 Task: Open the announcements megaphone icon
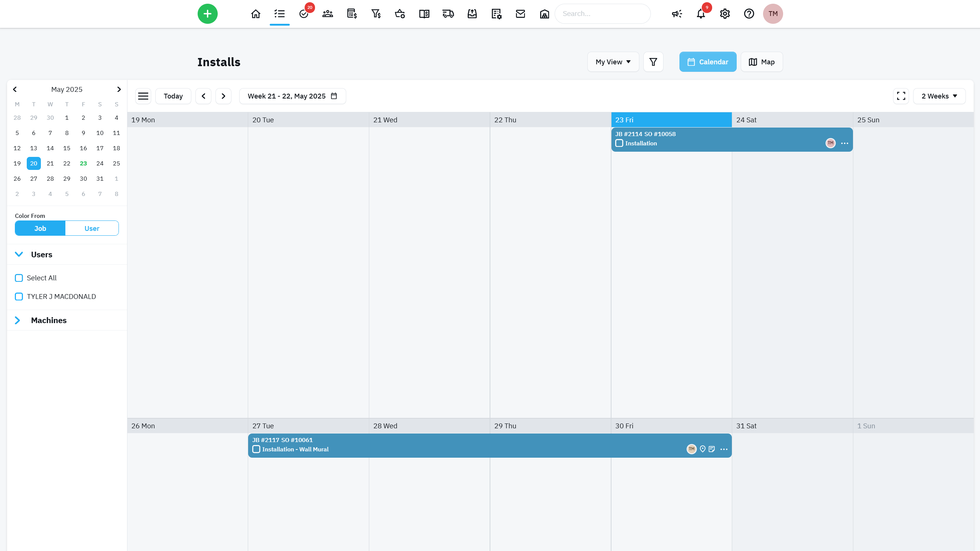677,14
